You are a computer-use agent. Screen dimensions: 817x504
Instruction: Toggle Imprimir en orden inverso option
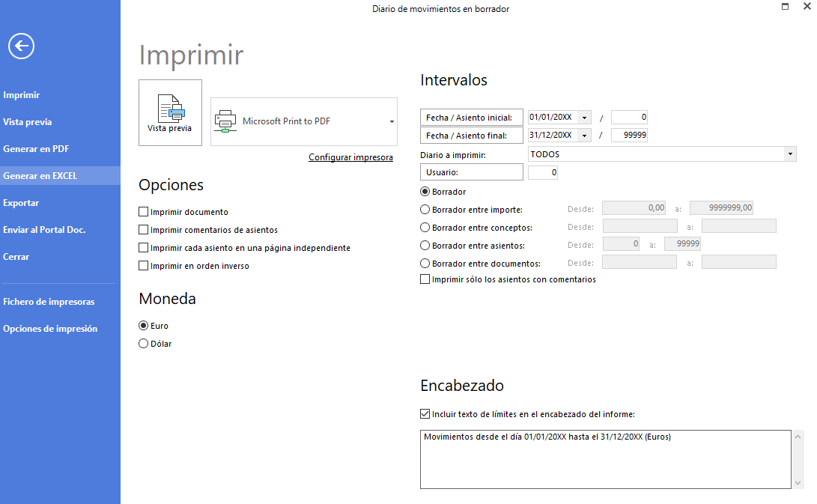[144, 266]
